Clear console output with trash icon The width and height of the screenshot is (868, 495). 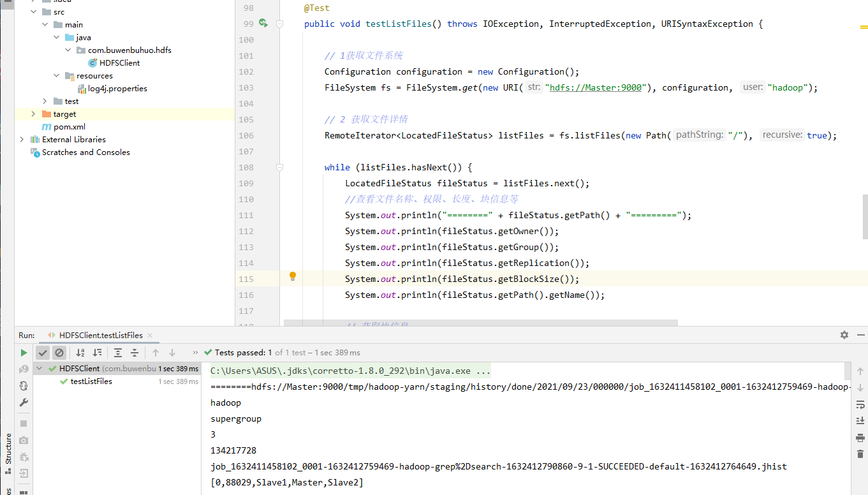(x=860, y=454)
